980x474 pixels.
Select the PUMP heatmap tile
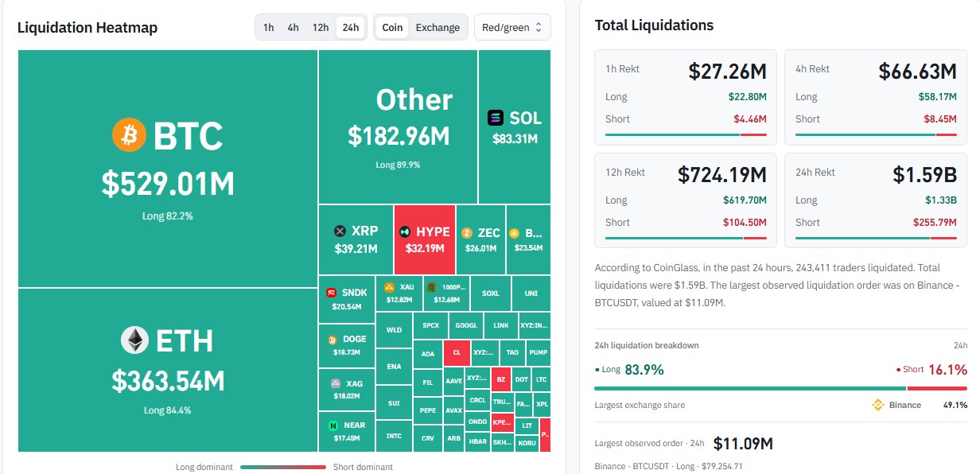click(538, 352)
